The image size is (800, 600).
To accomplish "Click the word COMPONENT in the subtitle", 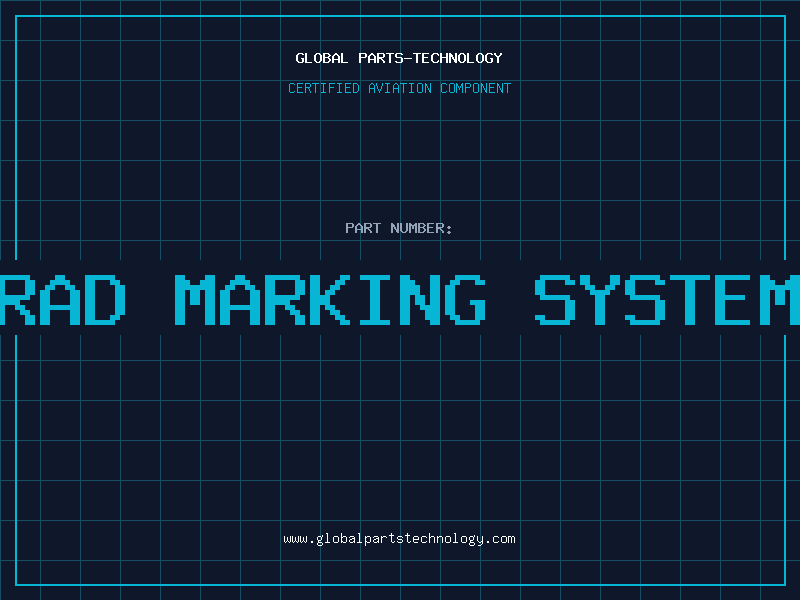I will [476, 88].
